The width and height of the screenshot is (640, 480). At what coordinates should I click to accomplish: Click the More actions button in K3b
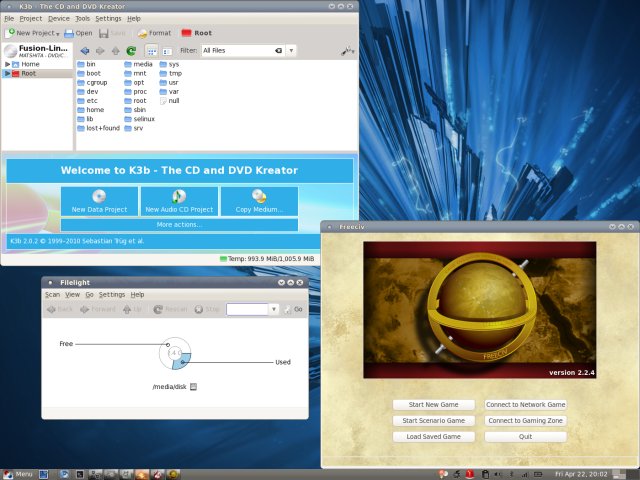pos(179,225)
